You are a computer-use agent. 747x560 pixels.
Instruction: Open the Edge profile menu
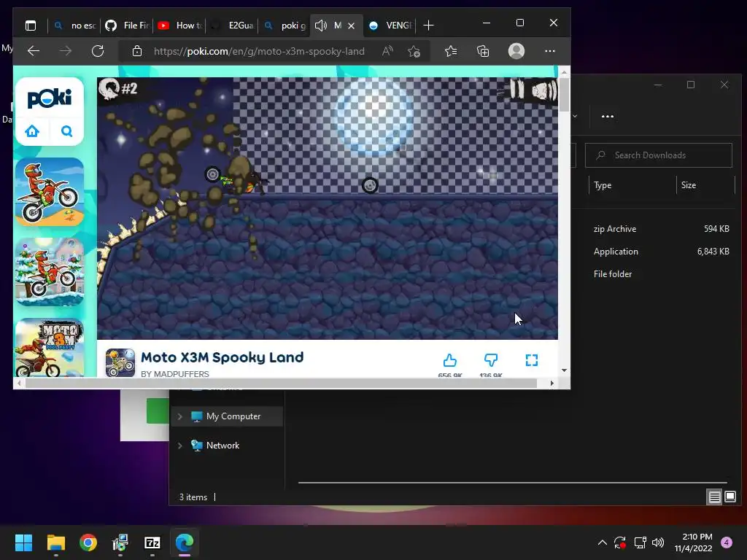point(516,51)
